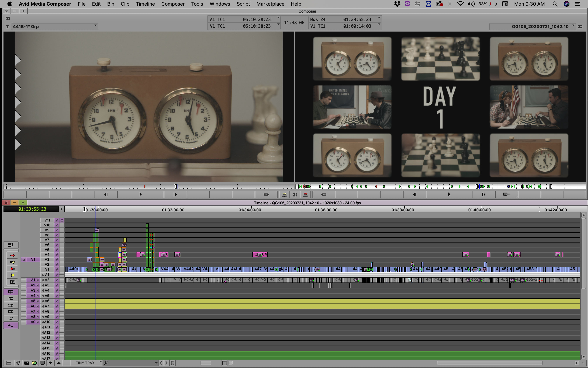
Task: Toggle record track V4 selector
Action: pyautogui.click(x=47, y=255)
